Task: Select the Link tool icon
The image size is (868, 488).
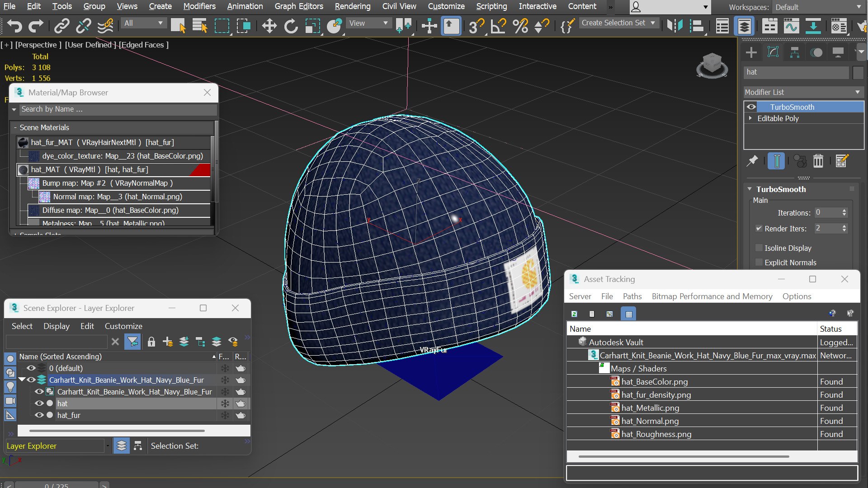Action: (x=61, y=26)
